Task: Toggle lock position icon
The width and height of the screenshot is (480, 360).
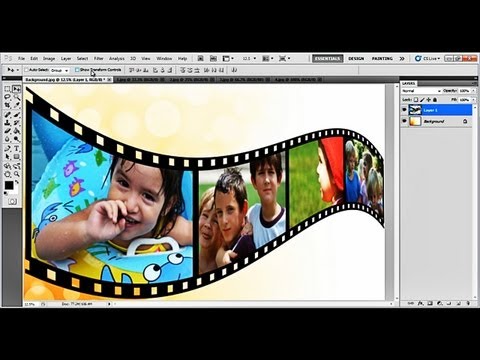Action: pos(428,100)
